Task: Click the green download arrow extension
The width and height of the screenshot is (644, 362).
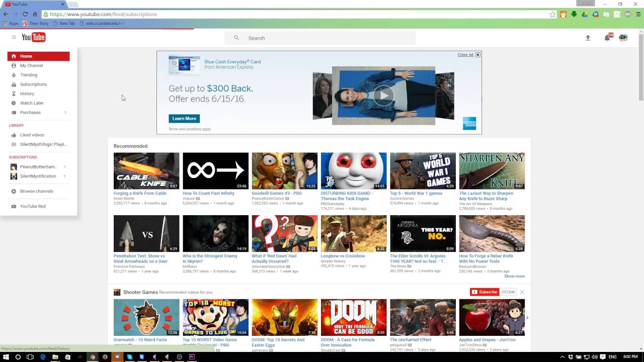Action: click(574, 14)
